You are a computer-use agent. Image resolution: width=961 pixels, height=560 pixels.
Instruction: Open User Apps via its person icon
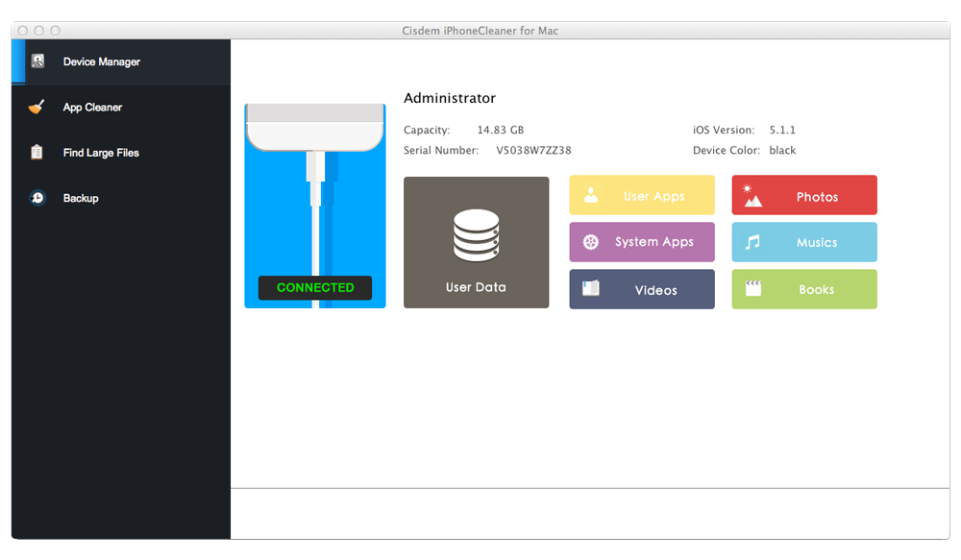click(x=591, y=195)
